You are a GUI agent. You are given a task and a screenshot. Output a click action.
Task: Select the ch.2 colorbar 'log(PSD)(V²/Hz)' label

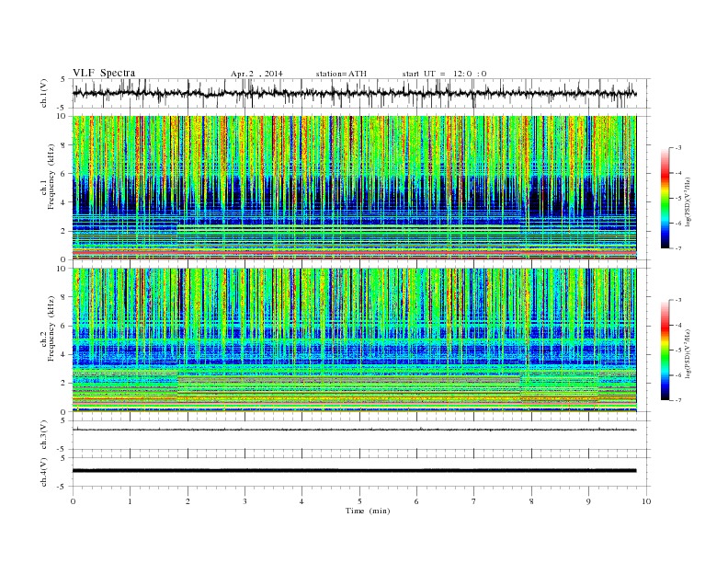[688, 353]
